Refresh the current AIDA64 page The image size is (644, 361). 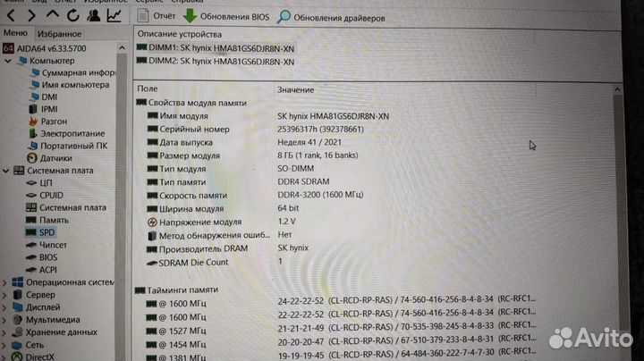73,15
